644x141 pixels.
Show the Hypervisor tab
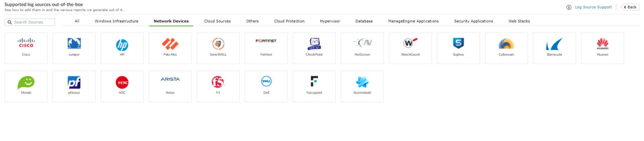click(x=330, y=21)
